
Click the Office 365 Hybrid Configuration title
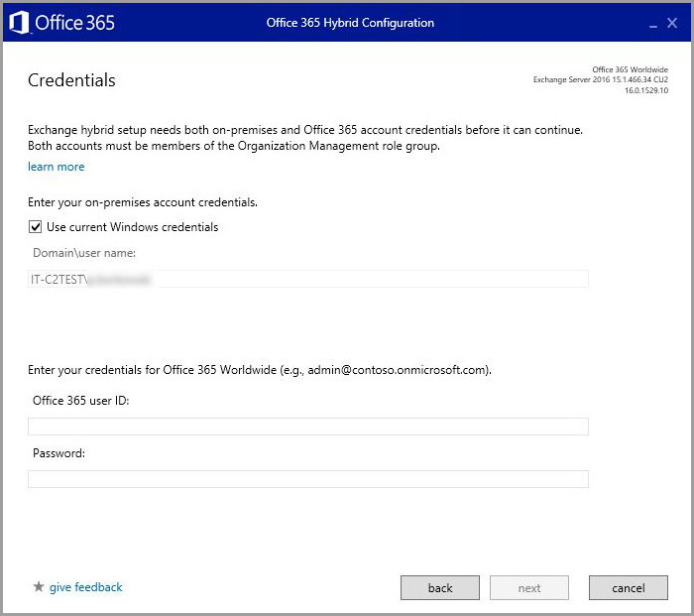[350, 23]
